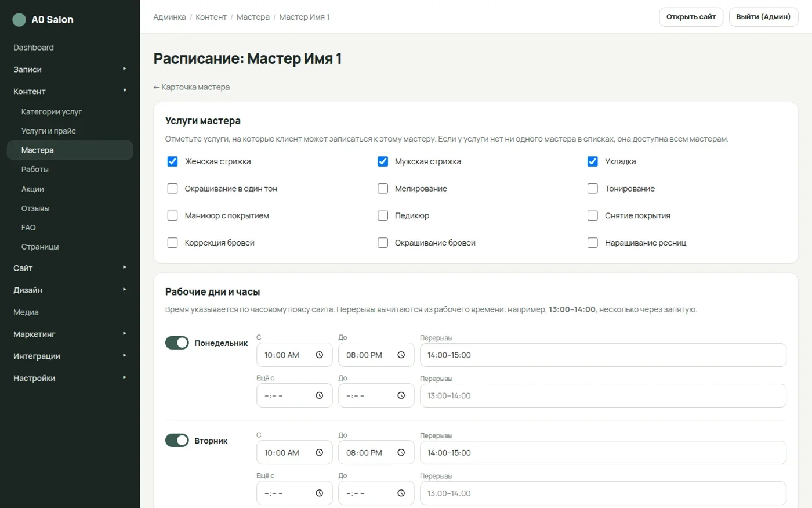The width and height of the screenshot is (812, 508).
Task: Open clock picker in Tuesday end time field
Action: [x=401, y=452]
